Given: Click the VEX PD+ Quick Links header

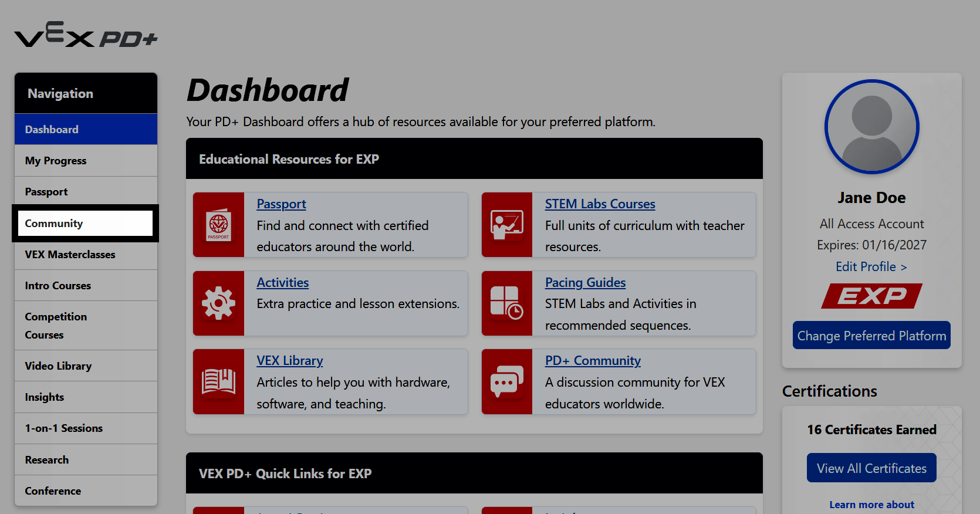Looking at the screenshot, I should click(474, 474).
